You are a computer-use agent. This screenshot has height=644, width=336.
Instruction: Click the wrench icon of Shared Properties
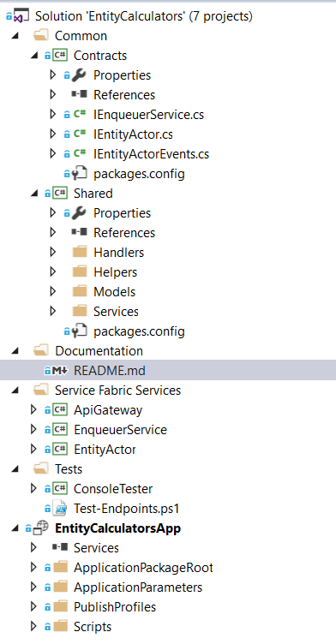[79, 213]
